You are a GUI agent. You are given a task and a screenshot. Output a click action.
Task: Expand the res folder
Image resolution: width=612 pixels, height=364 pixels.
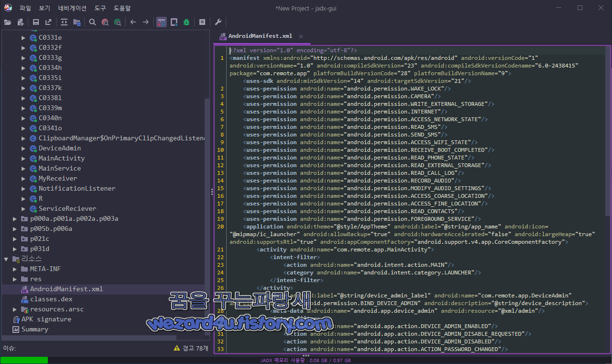click(x=15, y=279)
